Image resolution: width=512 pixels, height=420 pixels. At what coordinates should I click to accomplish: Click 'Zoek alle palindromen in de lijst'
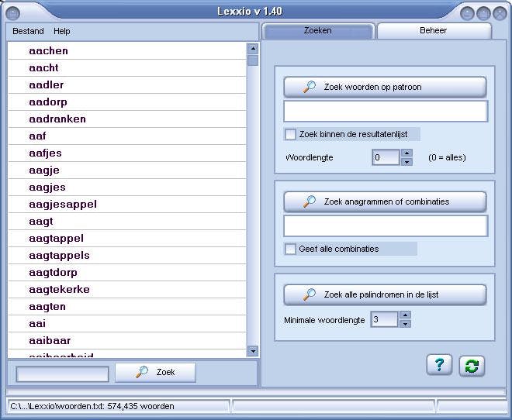385,294
